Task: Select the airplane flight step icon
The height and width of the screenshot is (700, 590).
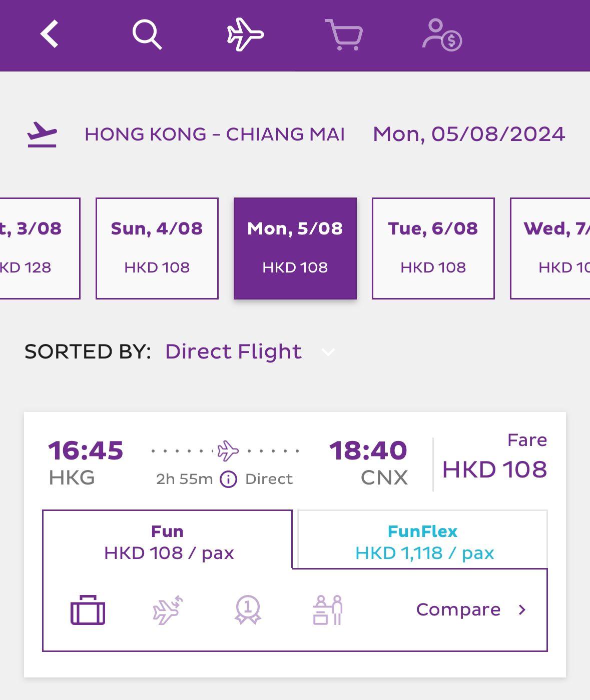Action: point(245,34)
